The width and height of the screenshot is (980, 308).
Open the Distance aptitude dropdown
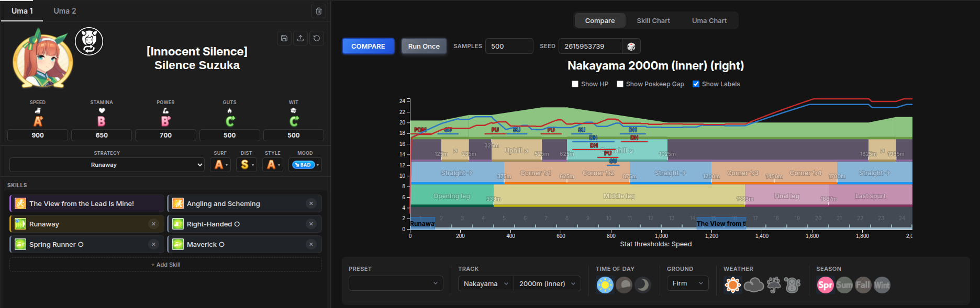(247, 165)
